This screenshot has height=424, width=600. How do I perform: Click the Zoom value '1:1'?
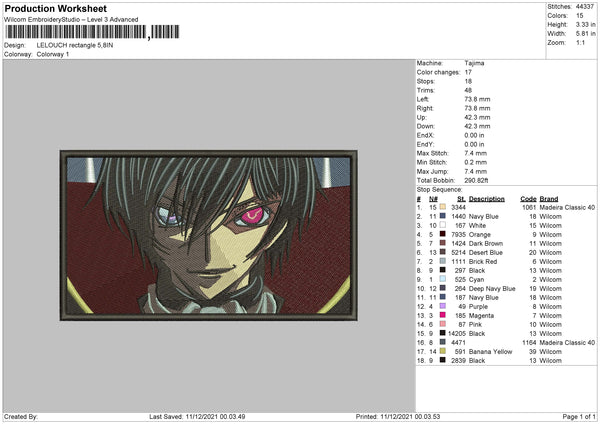click(x=580, y=42)
